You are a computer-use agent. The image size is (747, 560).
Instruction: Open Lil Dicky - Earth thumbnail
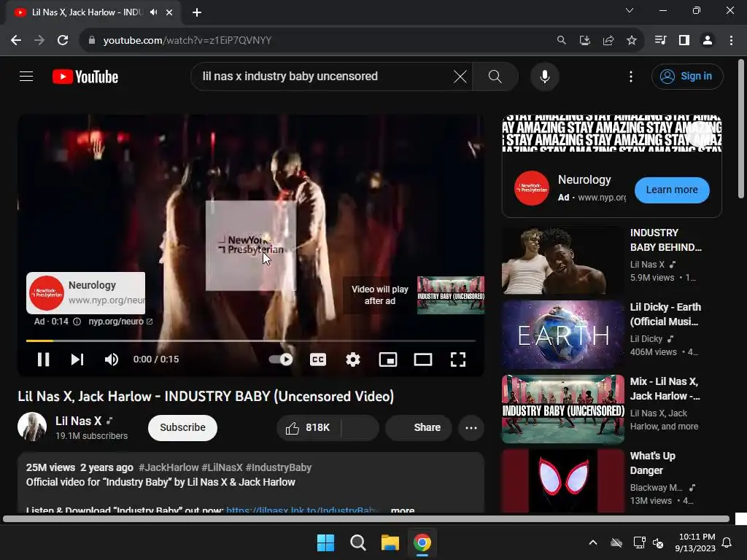[x=563, y=335]
